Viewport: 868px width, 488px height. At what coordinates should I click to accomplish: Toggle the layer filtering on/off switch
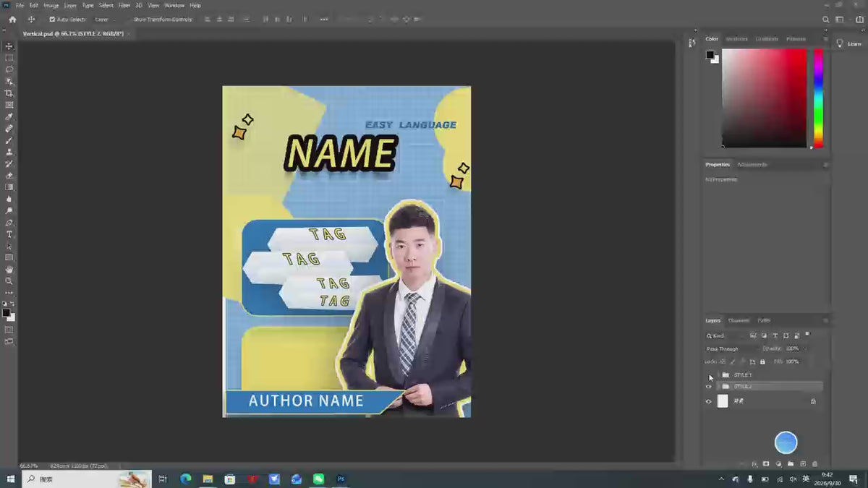pyautogui.click(x=808, y=335)
